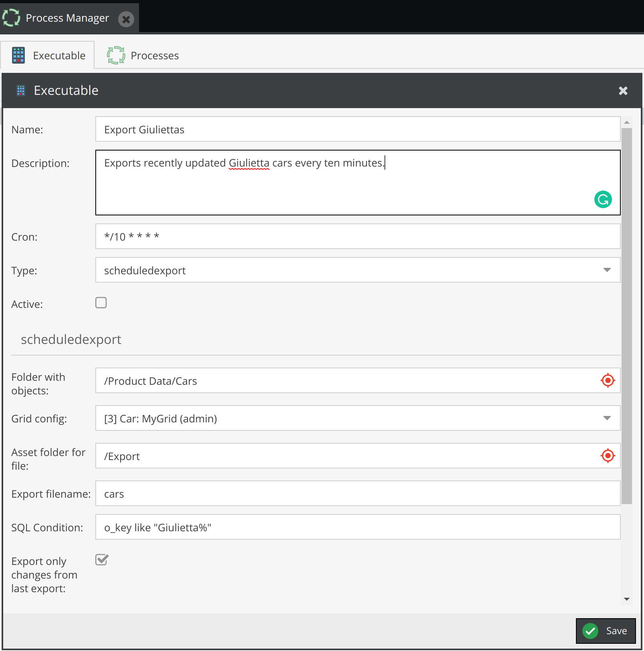Viewport: 644px width, 651px height.
Task: Click the dialog scrollbar up arrow
Action: point(627,122)
